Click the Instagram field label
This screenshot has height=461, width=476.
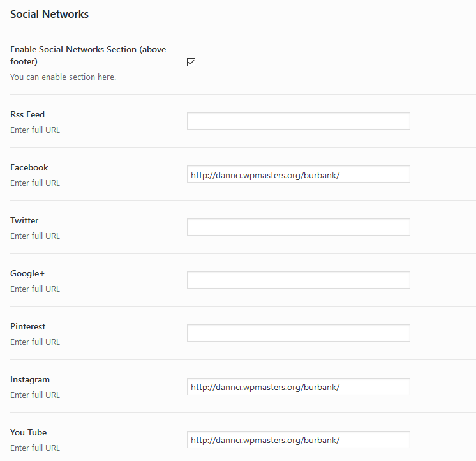pos(30,380)
